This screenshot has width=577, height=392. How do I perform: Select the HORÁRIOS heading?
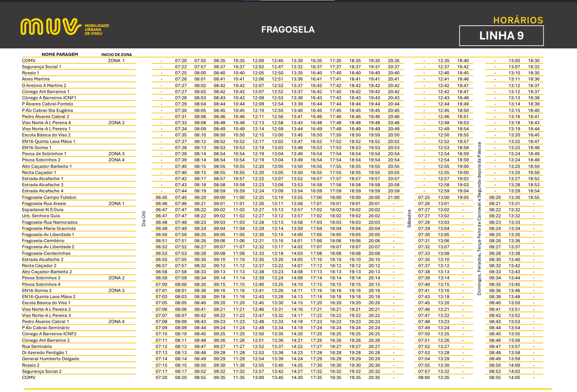(518, 20)
